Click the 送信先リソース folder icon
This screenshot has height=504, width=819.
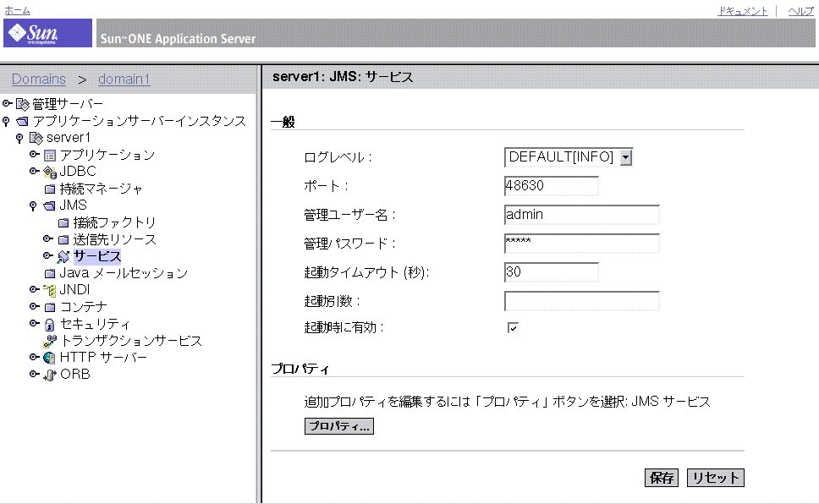click(63, 239)
